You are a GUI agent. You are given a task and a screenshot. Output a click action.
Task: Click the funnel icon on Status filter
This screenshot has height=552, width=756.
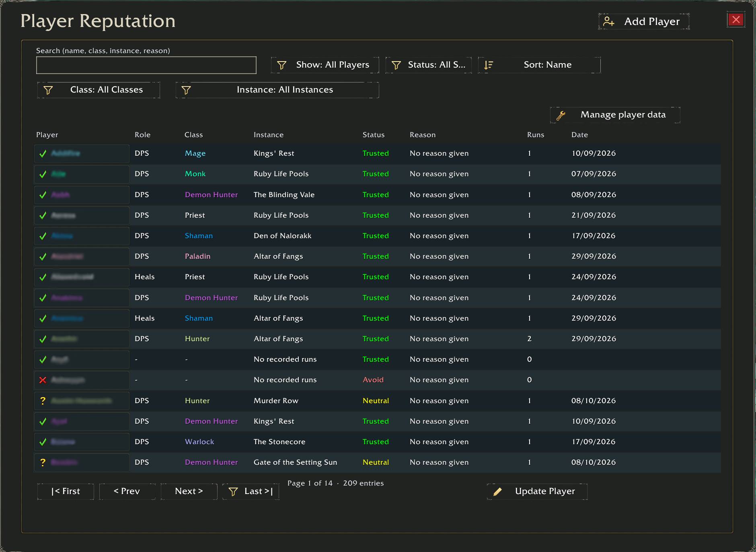[x=396, y=65]
